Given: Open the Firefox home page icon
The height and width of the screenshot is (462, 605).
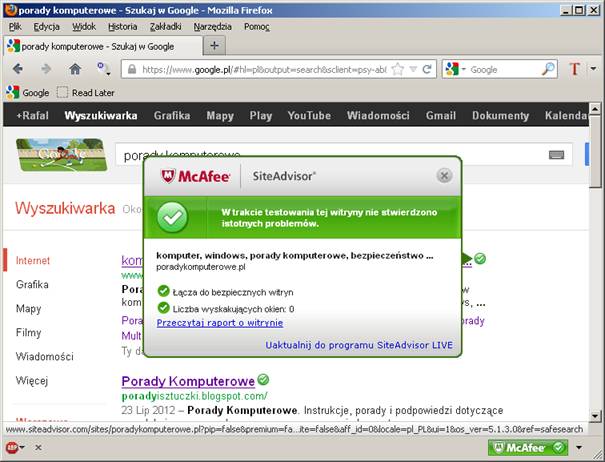Looking at the screenshot, I should click(x=75, y=69).
